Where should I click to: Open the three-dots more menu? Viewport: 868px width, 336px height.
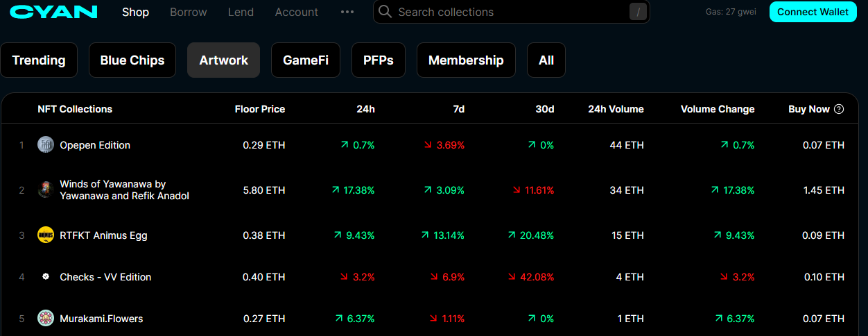point(348,12)
